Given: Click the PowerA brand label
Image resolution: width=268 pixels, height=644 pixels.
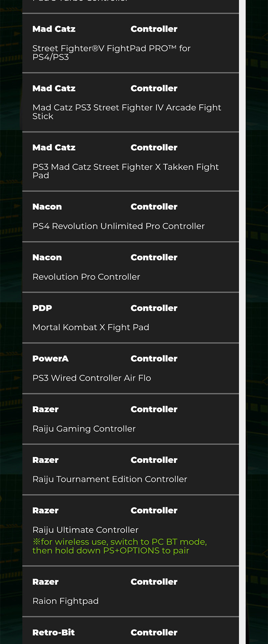Looking at the screenshot, I should pos(50,359).
